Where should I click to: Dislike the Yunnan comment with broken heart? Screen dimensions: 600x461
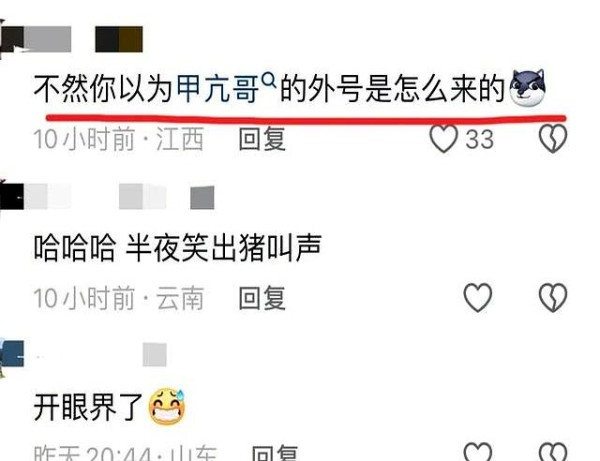point(553,297)
